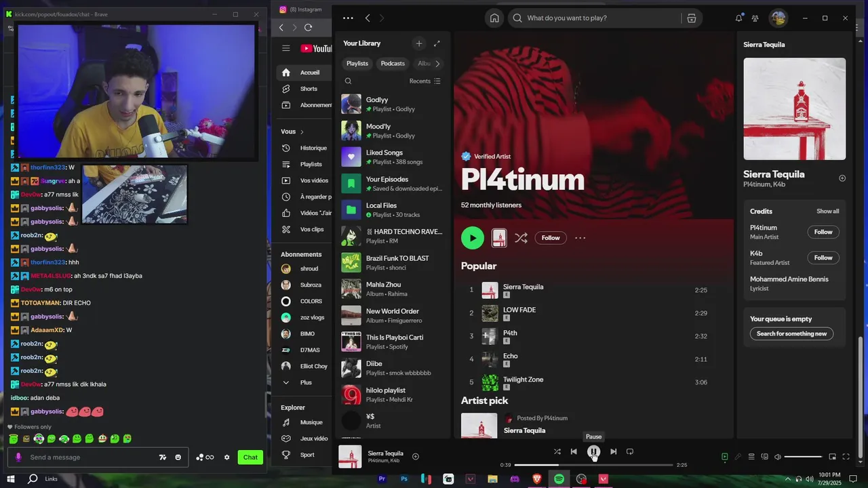The height and width of the screenshot is (488, 868).
Task: Toggle shuffle next to the artist Follow button
Action: tap(521, 238)
